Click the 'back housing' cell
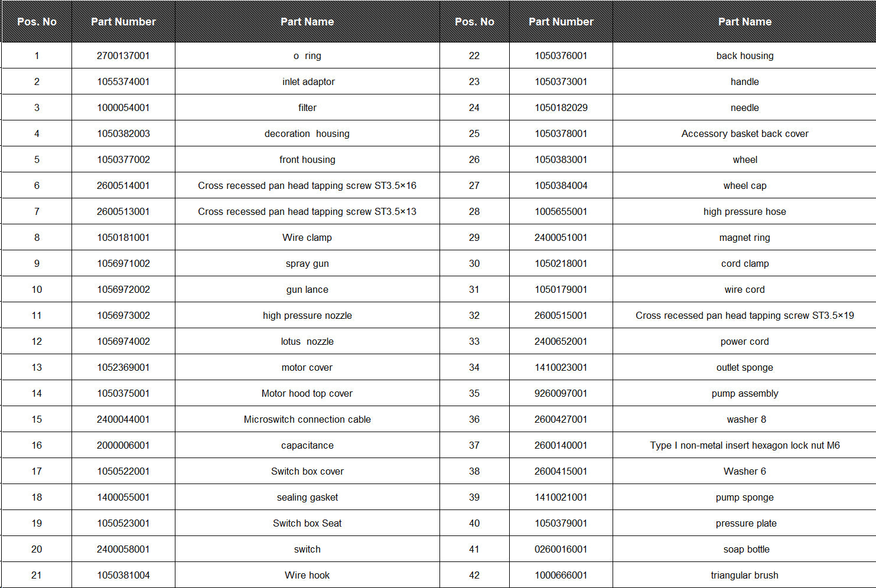This screenshot has width=876, height=588. (744, 55)
